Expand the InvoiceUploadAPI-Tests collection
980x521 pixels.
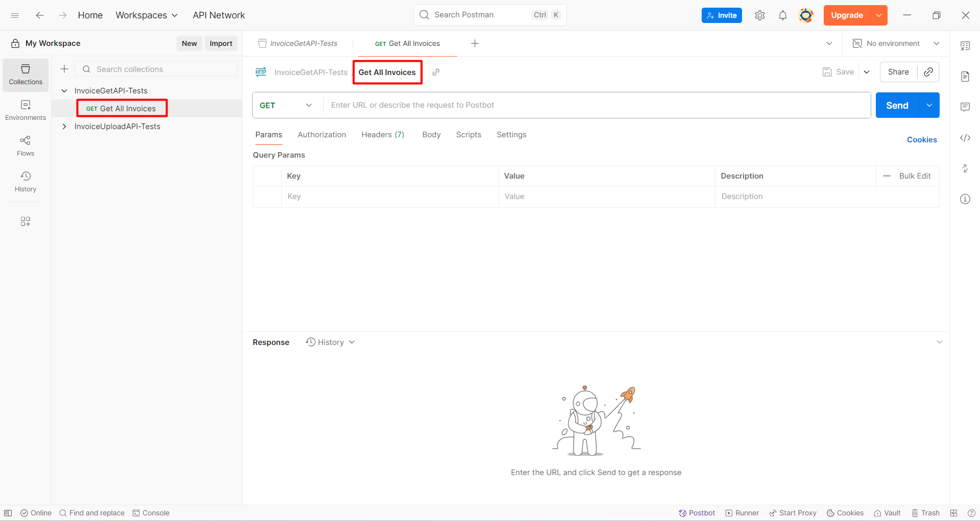coord(64,126)
